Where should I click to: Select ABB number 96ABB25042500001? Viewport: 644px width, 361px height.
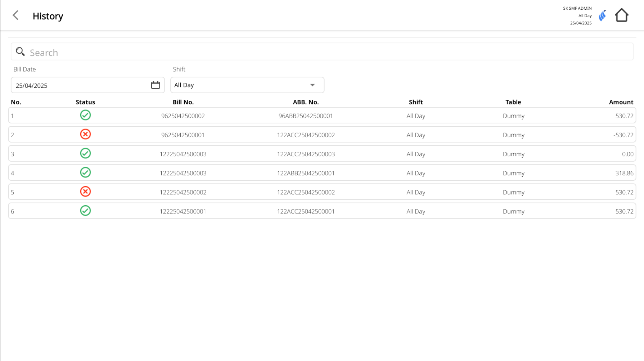pos(306,116)
